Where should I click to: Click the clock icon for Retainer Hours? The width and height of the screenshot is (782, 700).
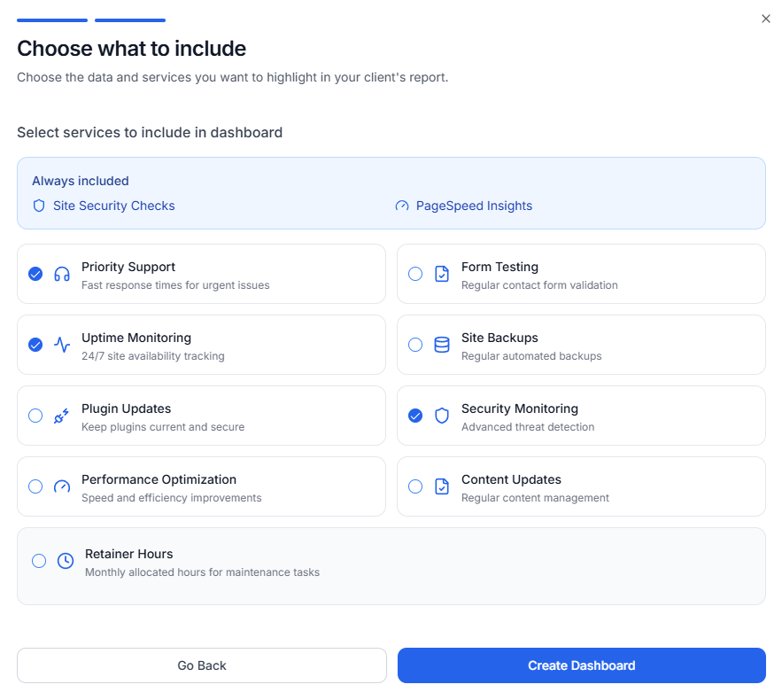[x=66, y=561]
